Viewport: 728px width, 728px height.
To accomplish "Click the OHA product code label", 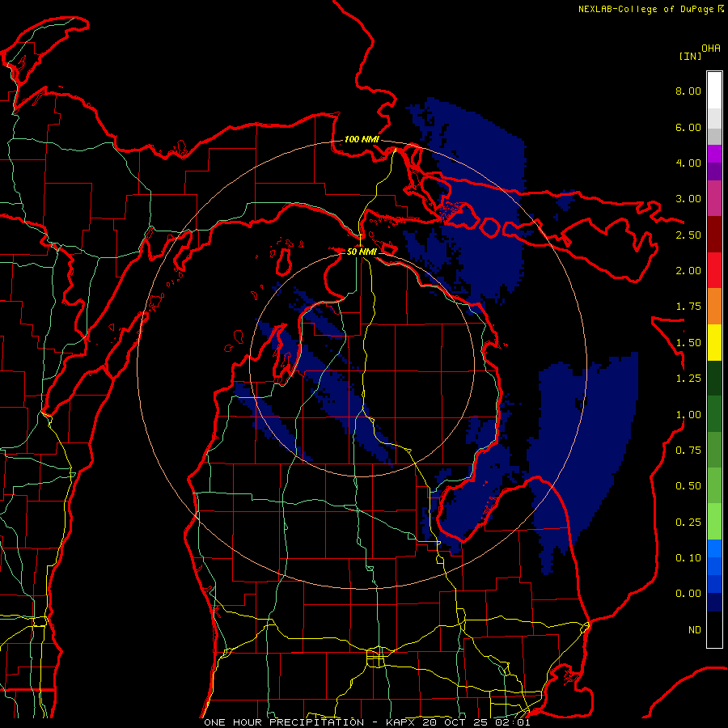I will [711, 49].
